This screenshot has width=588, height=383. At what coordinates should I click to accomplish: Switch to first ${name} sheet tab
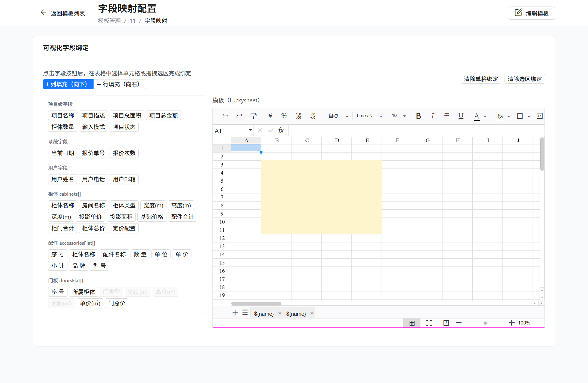tap(264, 314)
